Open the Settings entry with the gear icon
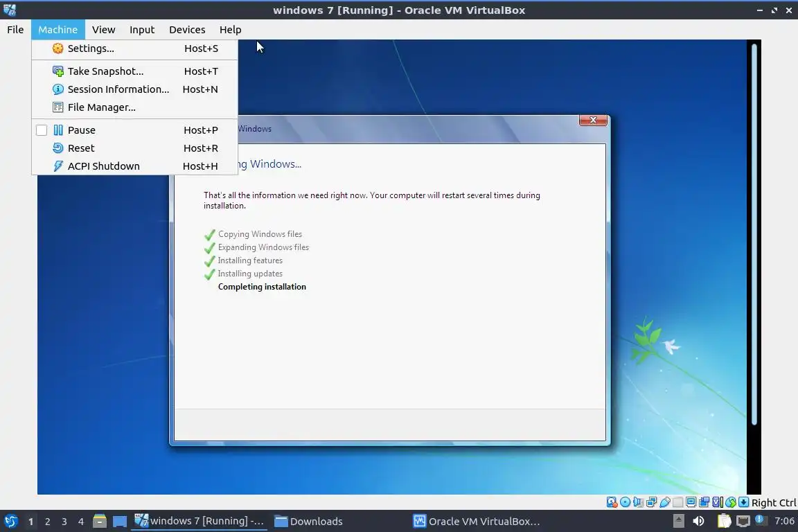 [135, 48]
